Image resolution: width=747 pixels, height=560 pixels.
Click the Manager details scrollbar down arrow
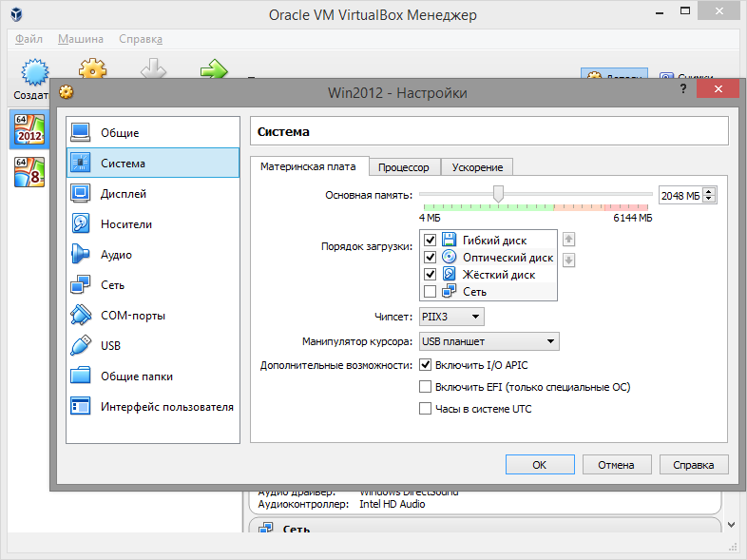731,525
